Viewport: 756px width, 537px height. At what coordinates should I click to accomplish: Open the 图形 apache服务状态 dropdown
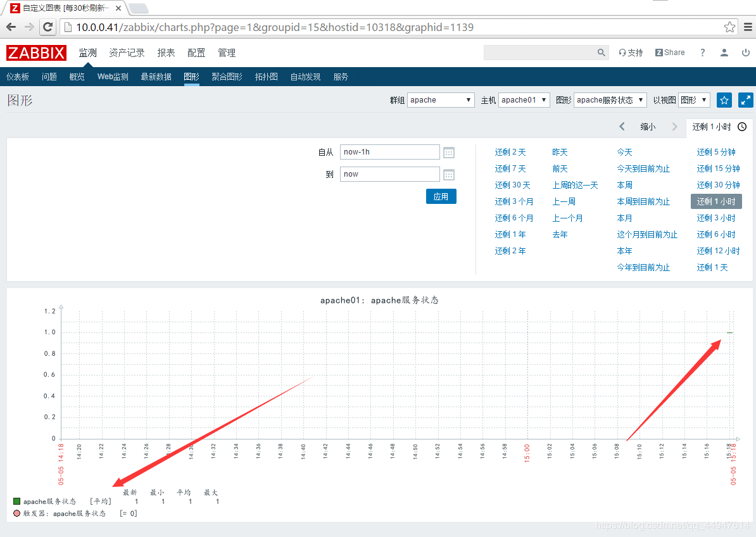[610, 100]
